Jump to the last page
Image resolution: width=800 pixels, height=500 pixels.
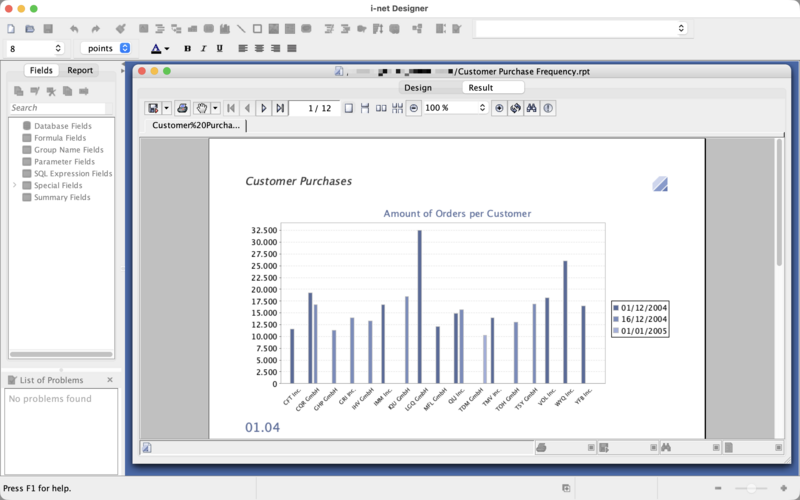(x=280, y=108)
